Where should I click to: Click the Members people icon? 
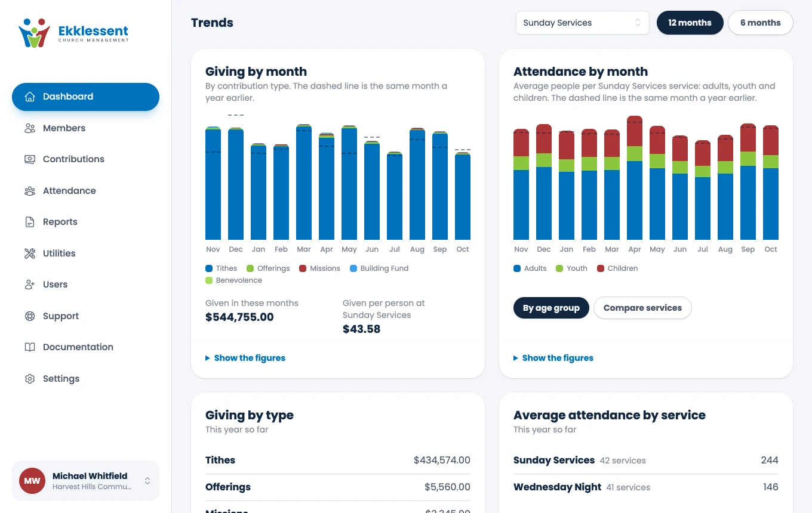coord(30,128)
